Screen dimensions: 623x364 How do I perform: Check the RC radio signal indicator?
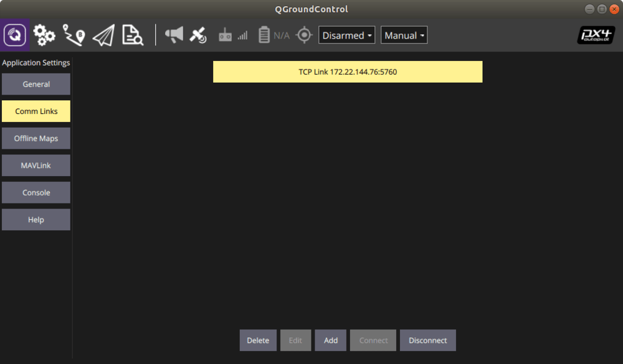[x=232, y=35]
